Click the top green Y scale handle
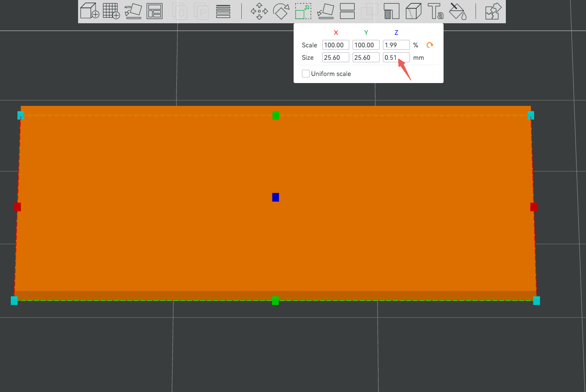Viewport: 586px width, 392px height. click(275, 115)
